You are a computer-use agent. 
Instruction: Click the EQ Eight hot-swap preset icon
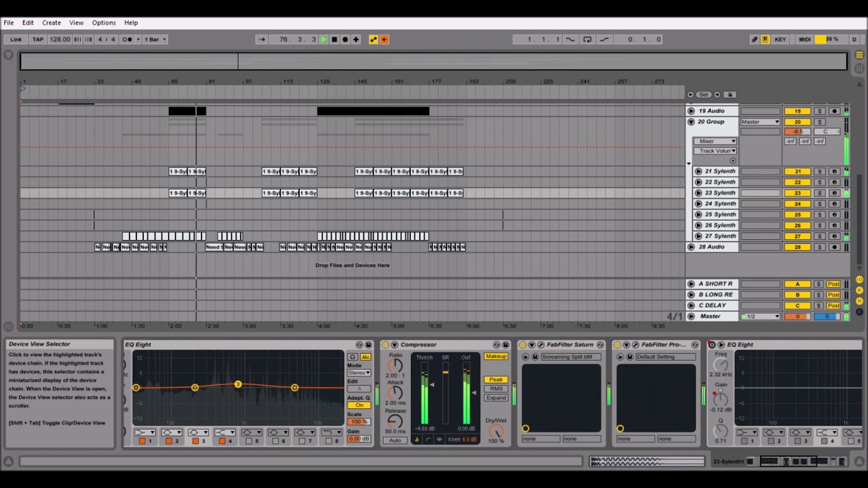[x=359, y=345]
